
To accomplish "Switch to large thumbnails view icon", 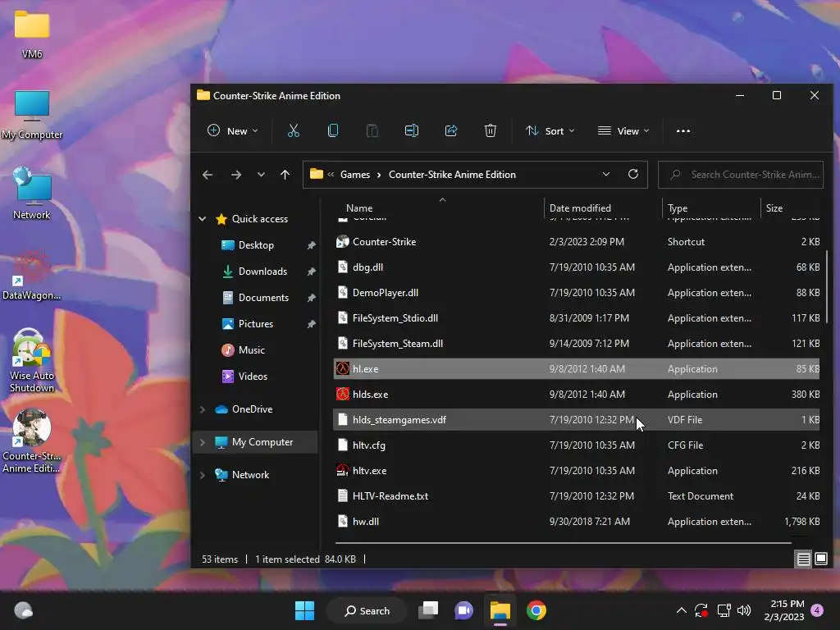I will pos(820,559).
